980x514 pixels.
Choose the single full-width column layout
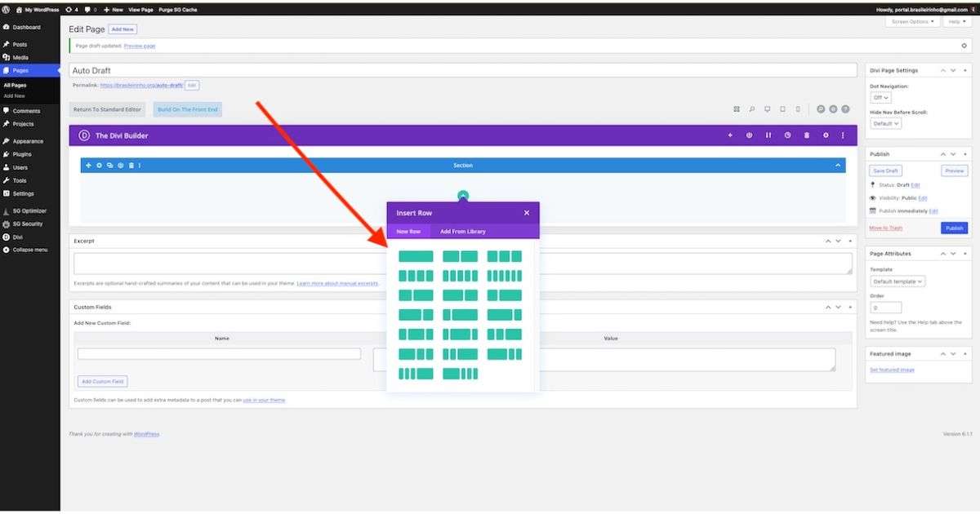[x=416, y=256]
